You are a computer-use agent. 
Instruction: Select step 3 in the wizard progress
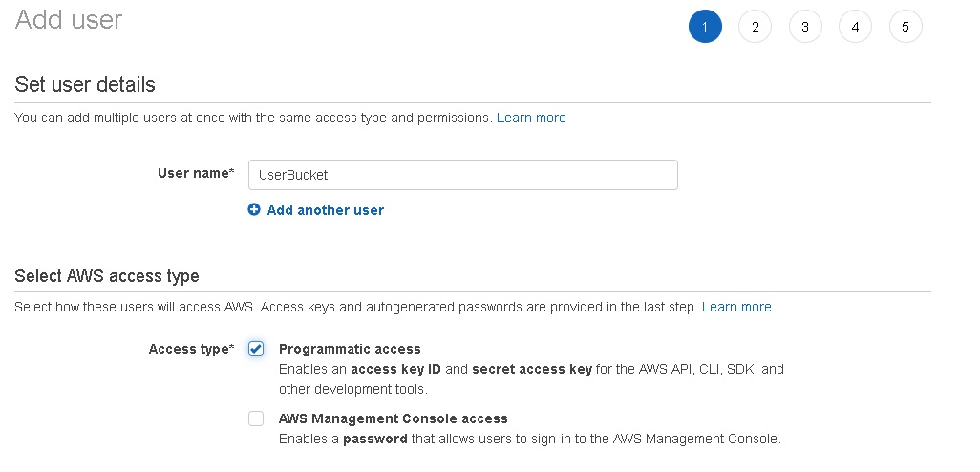tap(805, 27)
